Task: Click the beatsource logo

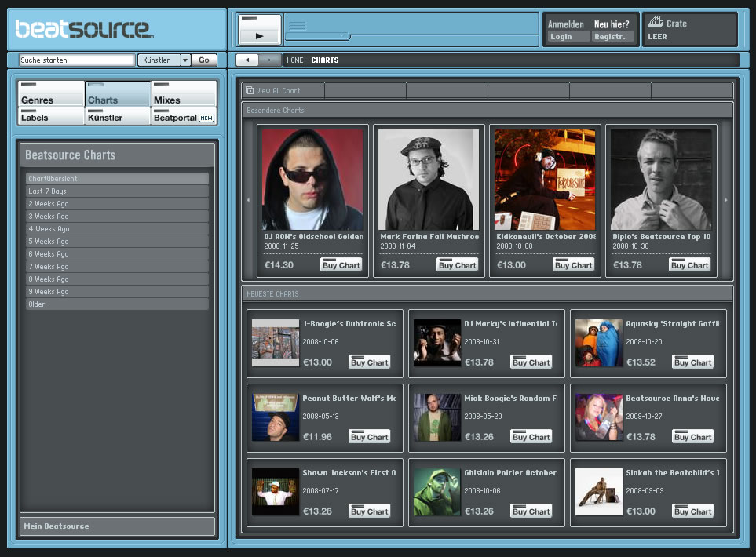Action: [x=84, y=29]
